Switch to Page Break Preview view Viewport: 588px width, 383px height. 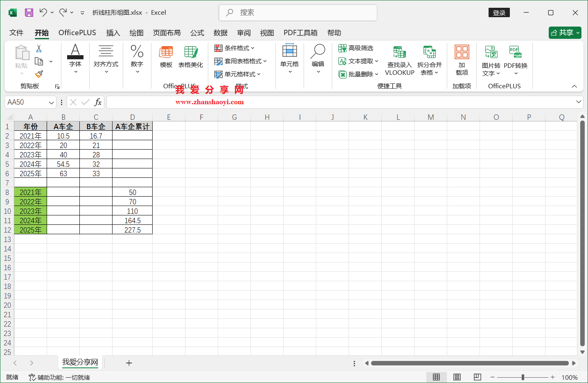477,377
